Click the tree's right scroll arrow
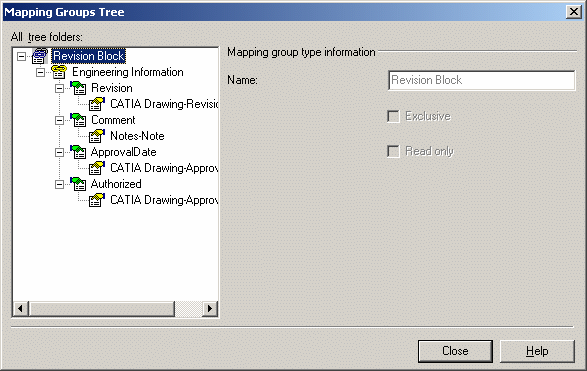This screenshot has height=371, width=587. tap(210, 308)
